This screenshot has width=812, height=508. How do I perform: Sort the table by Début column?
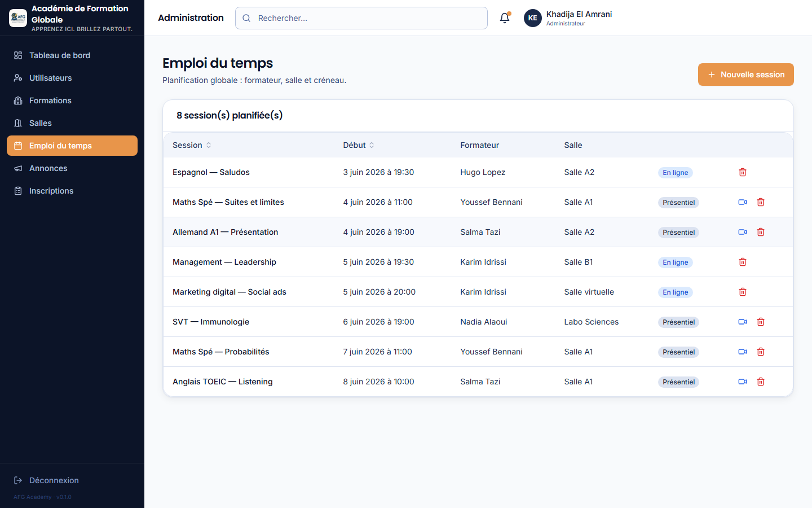coord(359,145)
